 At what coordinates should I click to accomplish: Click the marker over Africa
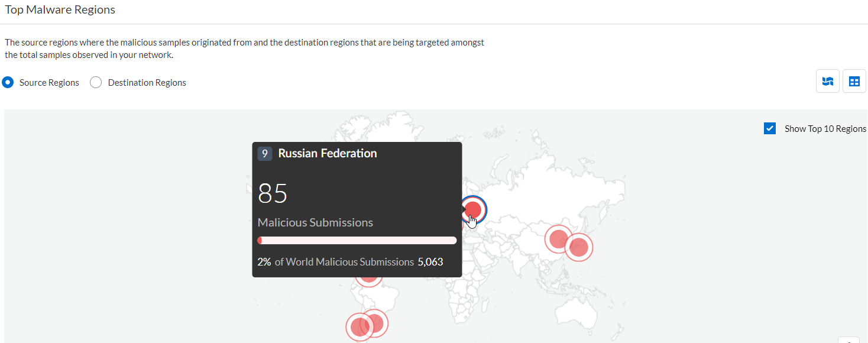click(368, 273)
